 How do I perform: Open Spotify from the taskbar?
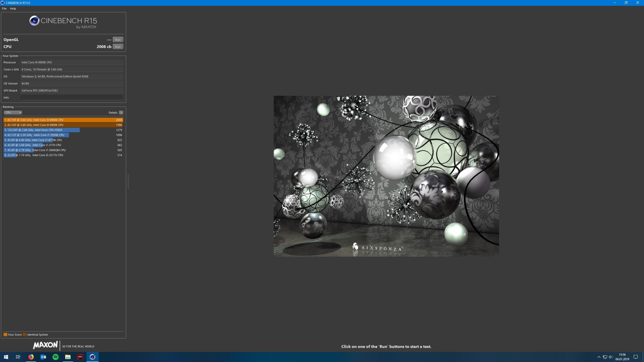point(55,357)
